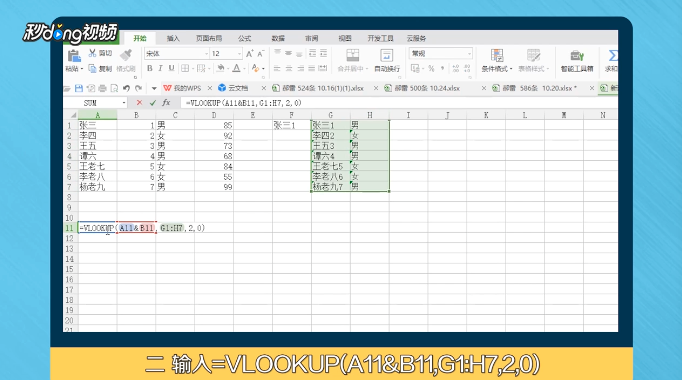The width and height of the screenshot is (682, 380).
Task: Click the Undo arrow
Action: coord(126,88)
